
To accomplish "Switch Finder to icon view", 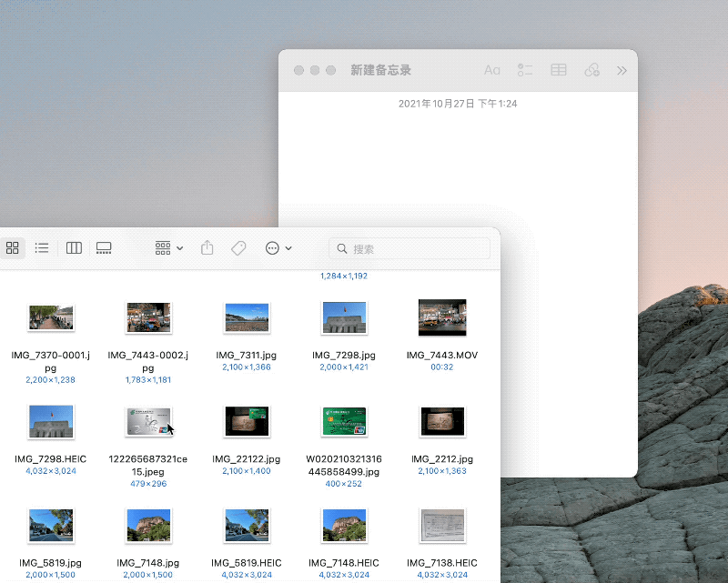I will coord(13,248).
